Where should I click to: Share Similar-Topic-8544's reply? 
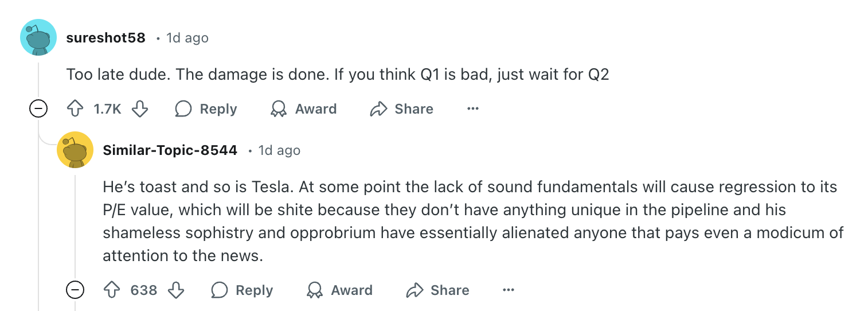[x=437, y=290]
